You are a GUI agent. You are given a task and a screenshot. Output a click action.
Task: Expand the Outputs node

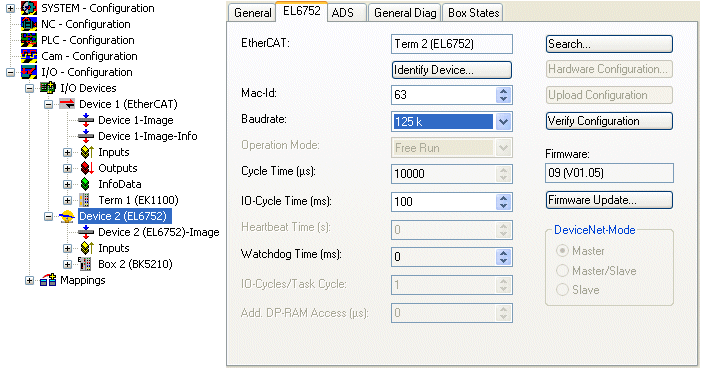pyautogui.click(x=67, y=168)
